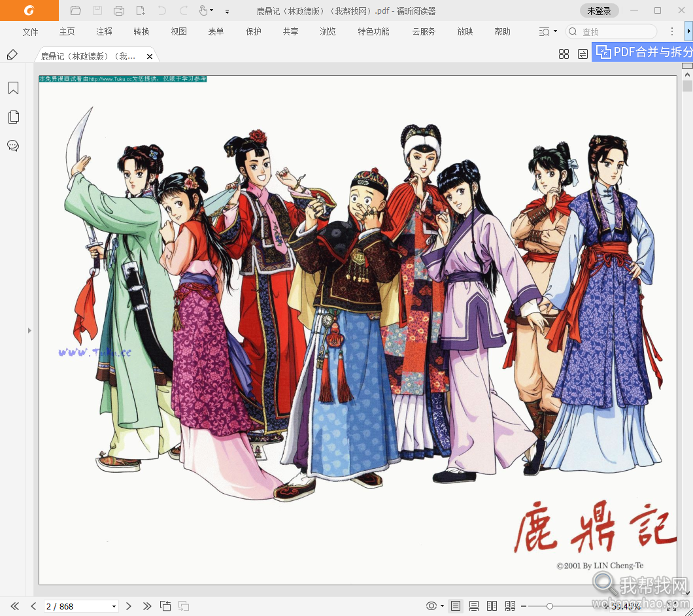Enable continuous page view
The width and height of the screenshot is (693, 616).
click(x=474, y=606)
